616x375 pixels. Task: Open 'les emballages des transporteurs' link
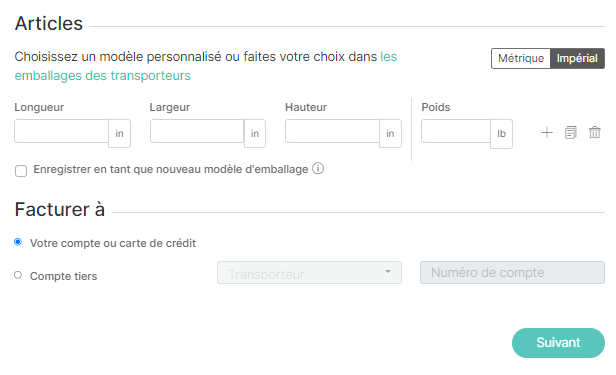point(205,66)
